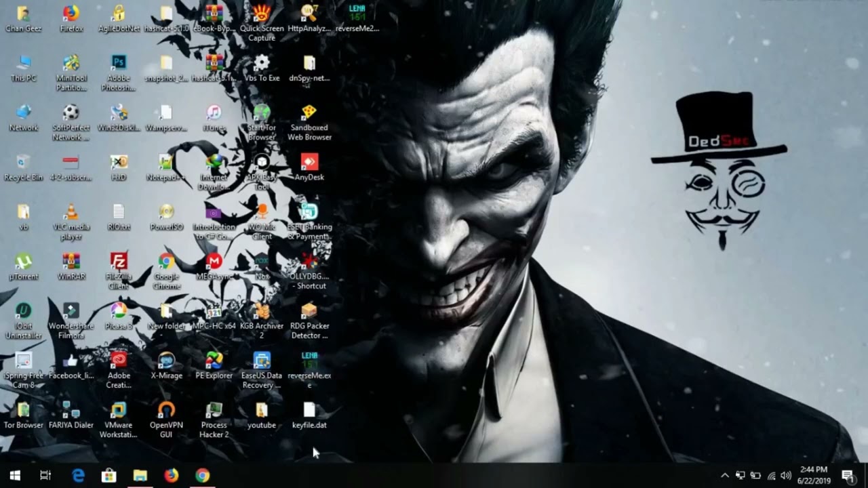Image resolution: width=868 pixels, height=488 pixels.
Task: Launch the HxD hex editor
Action: click(x=119, y=167)
